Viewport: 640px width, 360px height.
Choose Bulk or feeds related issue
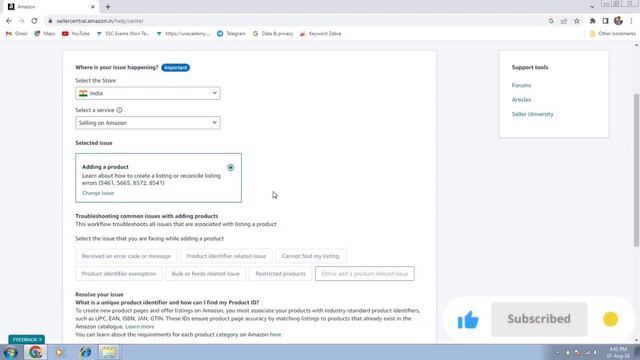pyautogui.click(x=206, y=274)
